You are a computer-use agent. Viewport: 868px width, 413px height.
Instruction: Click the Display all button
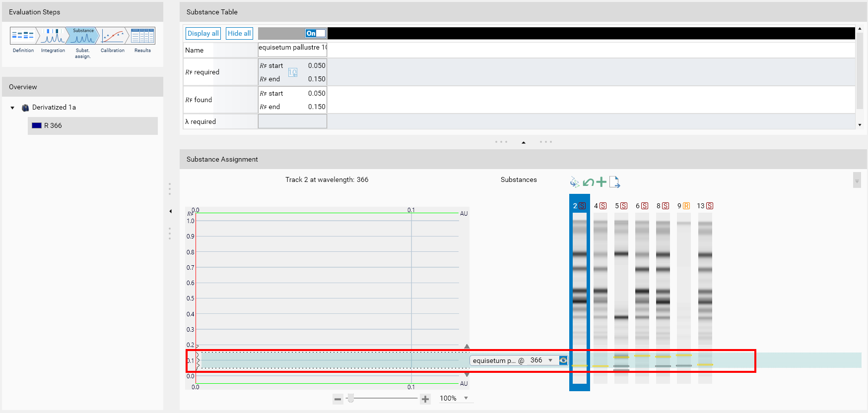203,33
